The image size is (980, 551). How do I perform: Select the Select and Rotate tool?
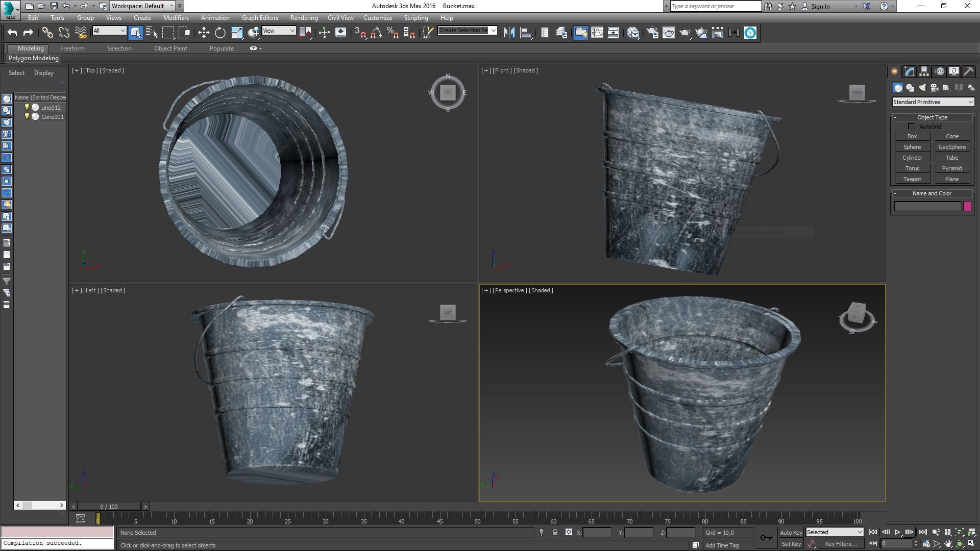[220, 33]
